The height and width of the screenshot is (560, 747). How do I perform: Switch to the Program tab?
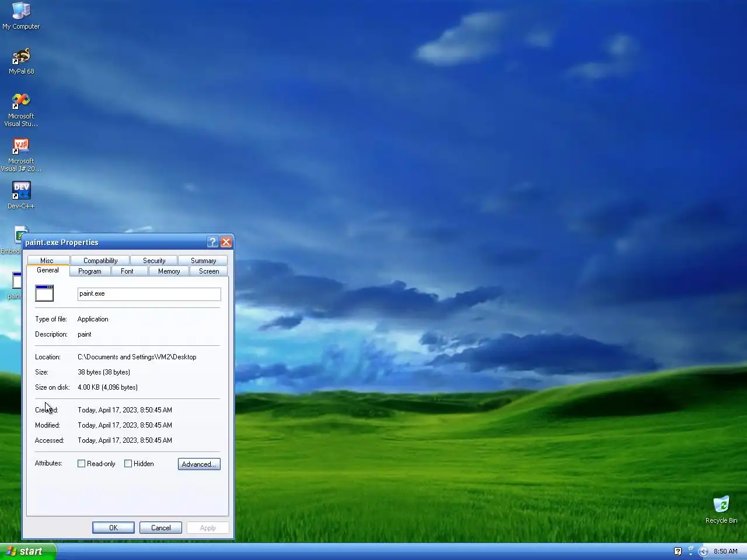coord(90,271)
